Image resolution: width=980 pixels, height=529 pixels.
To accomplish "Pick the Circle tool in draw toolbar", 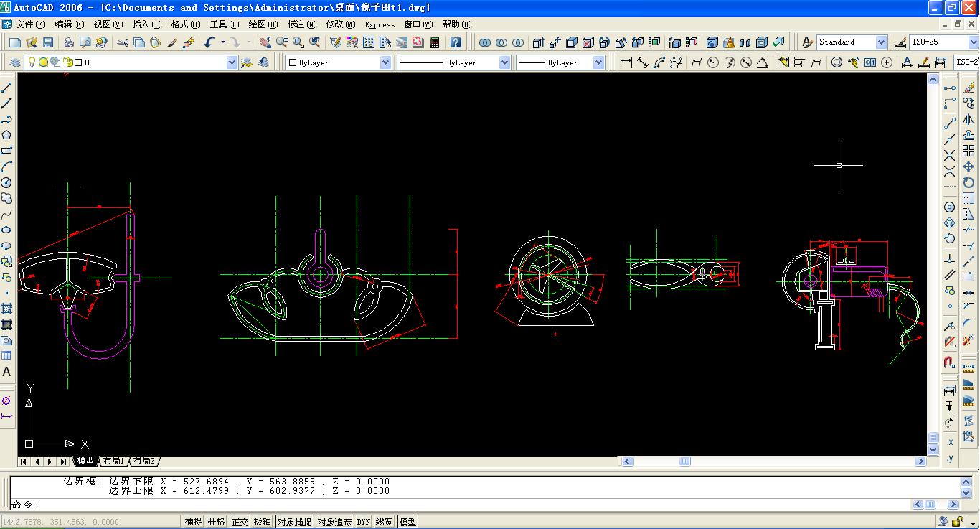I will pos(6,183).
